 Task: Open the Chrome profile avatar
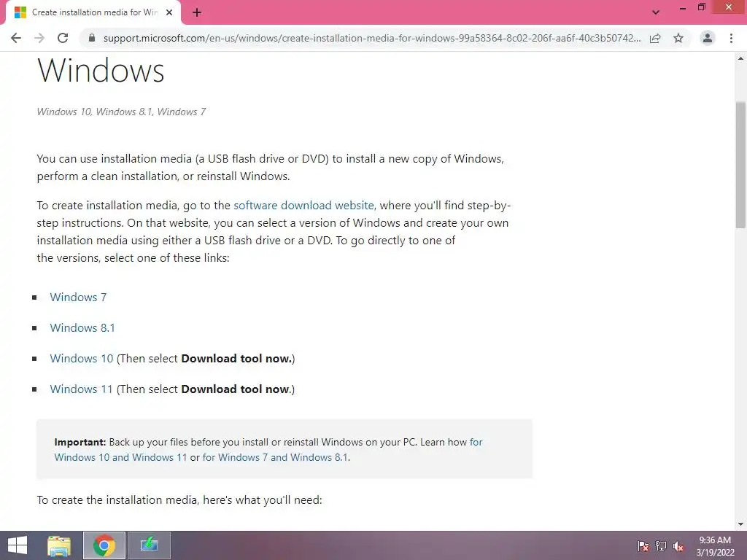pos(708,38)
